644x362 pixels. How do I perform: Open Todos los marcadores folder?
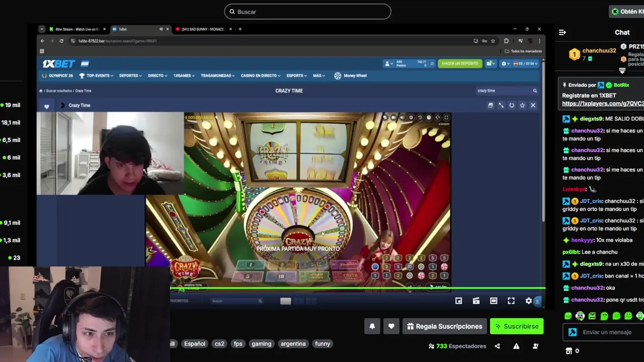click(x=523, y=51)
